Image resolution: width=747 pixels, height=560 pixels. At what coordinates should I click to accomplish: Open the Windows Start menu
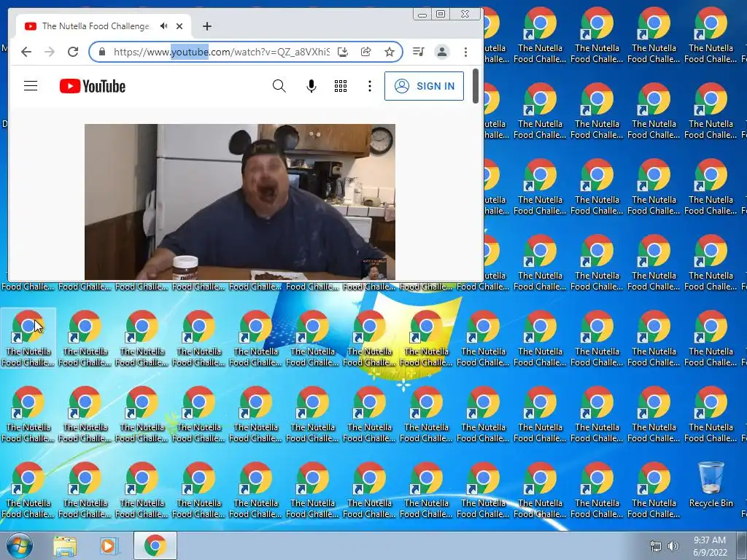click(x=19, y=545)
